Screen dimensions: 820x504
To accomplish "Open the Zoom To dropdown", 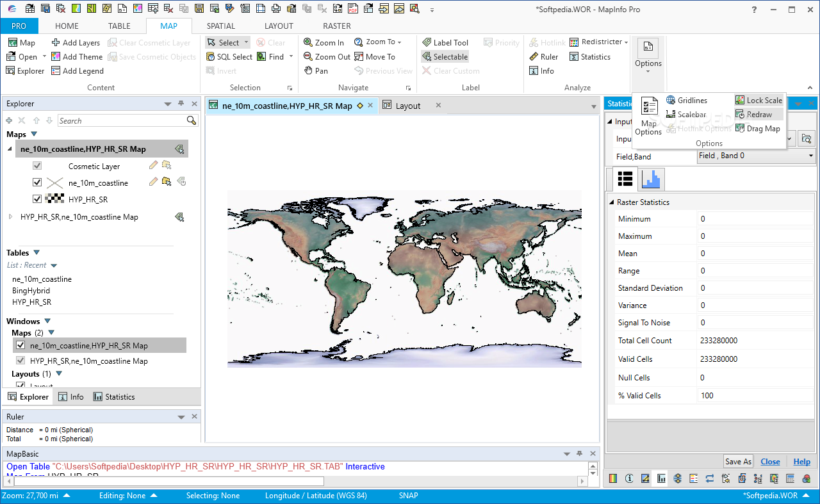I will click(377, 42).
